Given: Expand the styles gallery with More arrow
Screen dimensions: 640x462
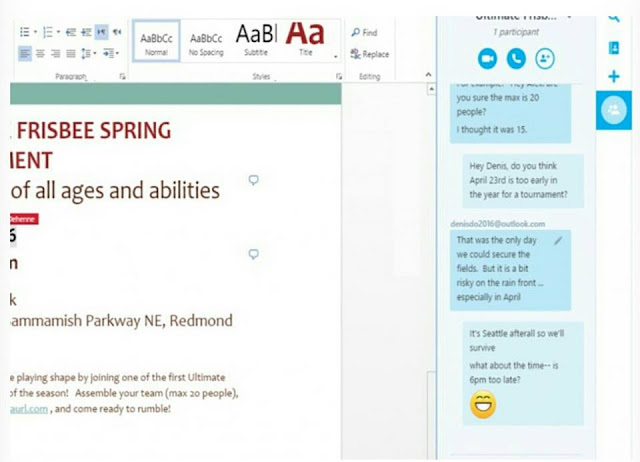Looking at the screenshot, I should click(336, 57).
